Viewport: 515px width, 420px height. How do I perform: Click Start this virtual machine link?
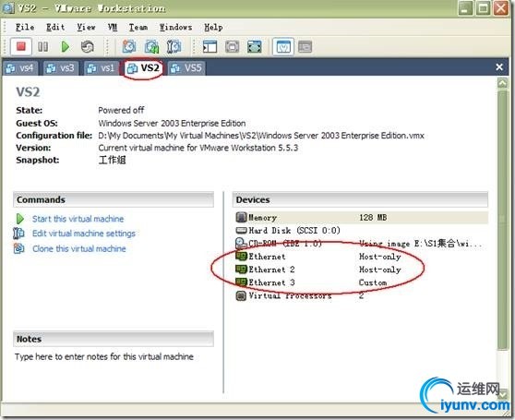[x=78, y=219]
